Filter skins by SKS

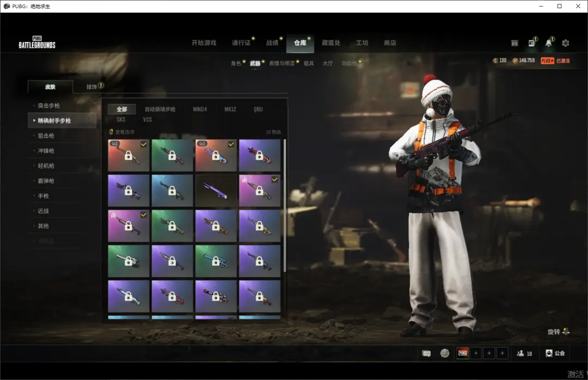[x=121, y=120]
